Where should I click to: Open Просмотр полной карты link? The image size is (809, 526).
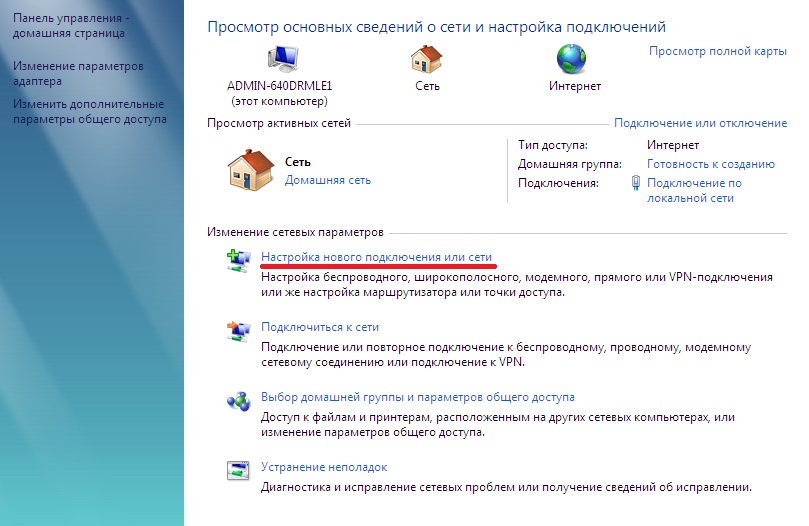pos(718,51)
